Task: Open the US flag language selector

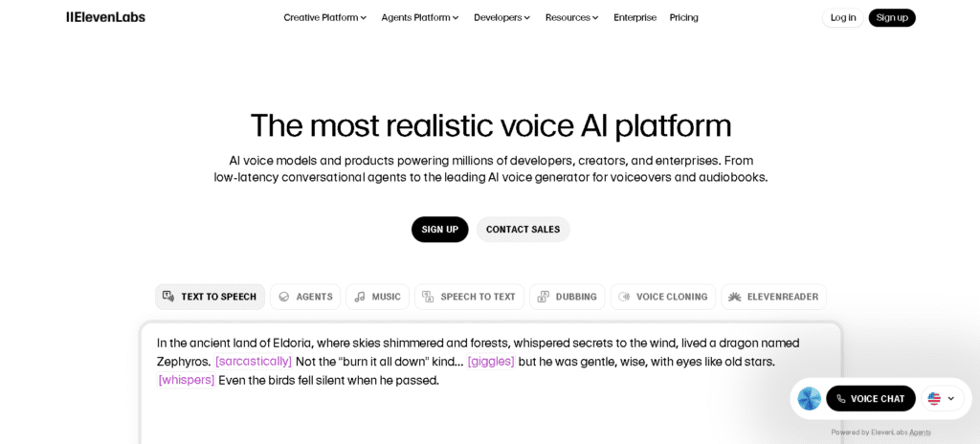Action: pos(941,398)
